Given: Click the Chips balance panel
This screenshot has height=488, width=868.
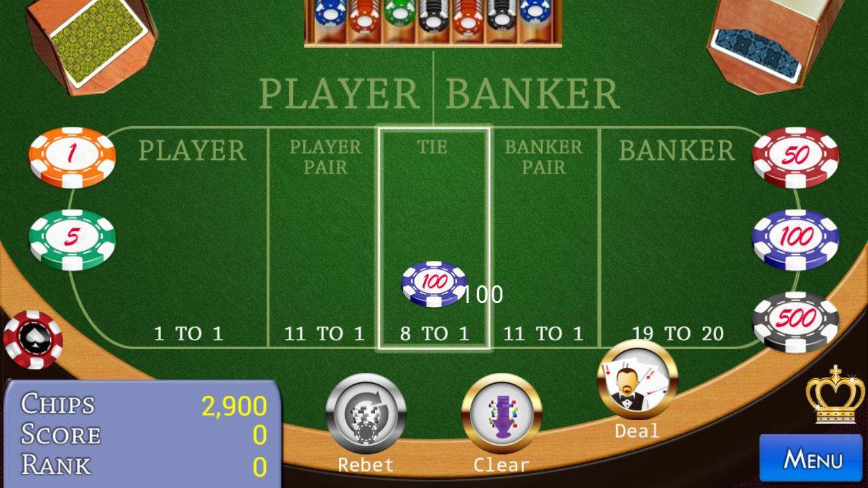Looking at the screenshot, I should (x=143, y=434).
